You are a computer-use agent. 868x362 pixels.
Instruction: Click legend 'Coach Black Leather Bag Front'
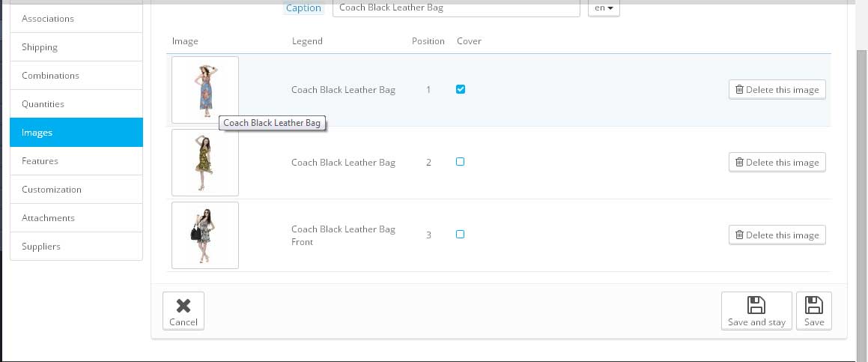[343, 235]
